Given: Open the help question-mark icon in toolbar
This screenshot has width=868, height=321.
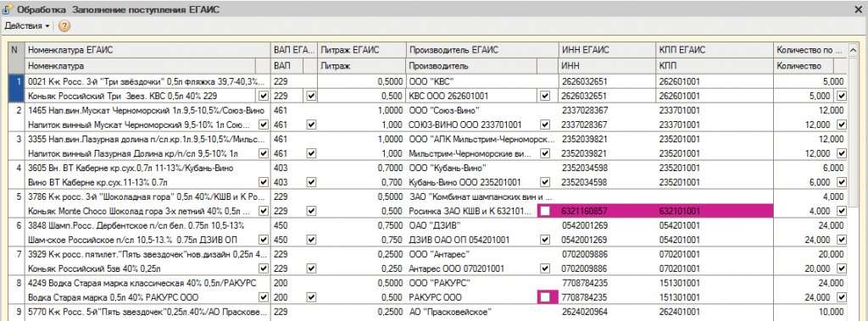Looking at the screenshot, I should tap(64, 26).
